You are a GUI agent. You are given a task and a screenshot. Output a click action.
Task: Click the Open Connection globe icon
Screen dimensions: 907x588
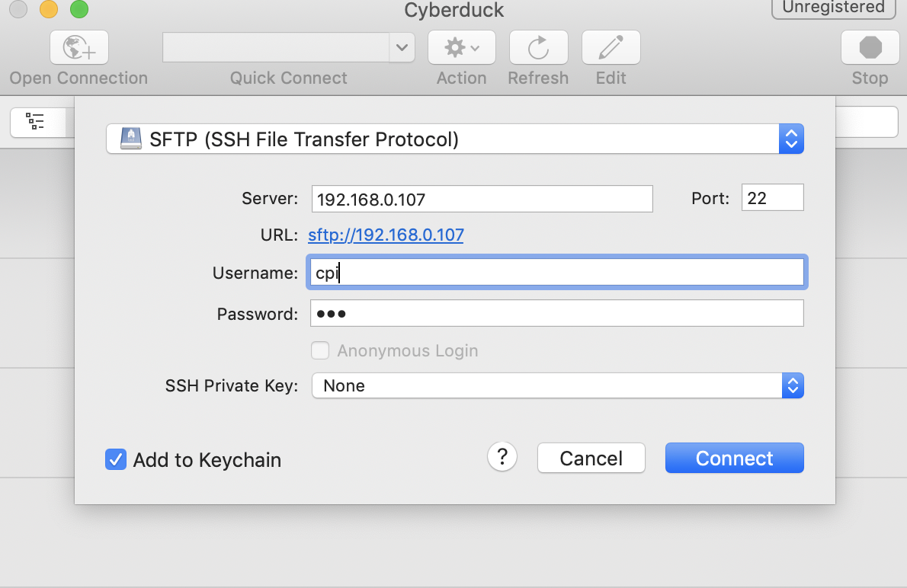(x=79, y=48)
